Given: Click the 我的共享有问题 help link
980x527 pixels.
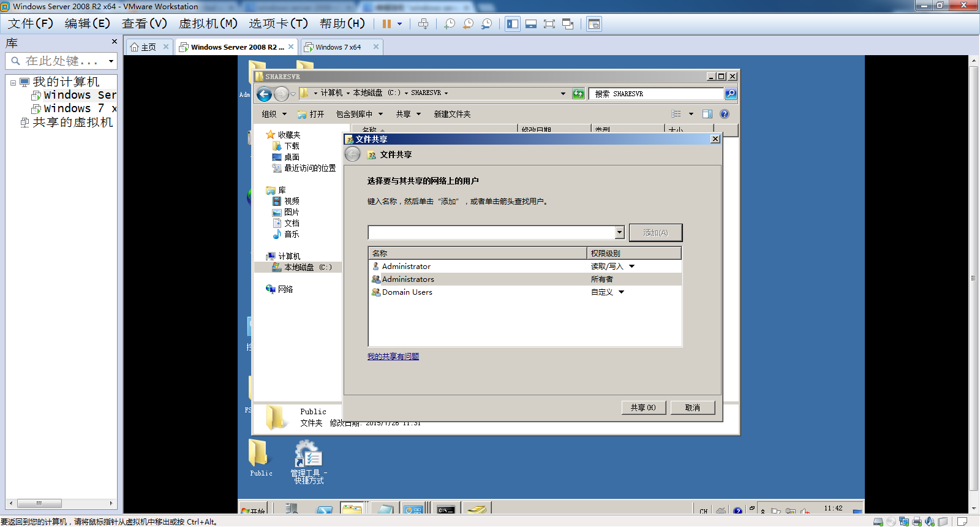Looking at the screenshot, I should (393, 357).
